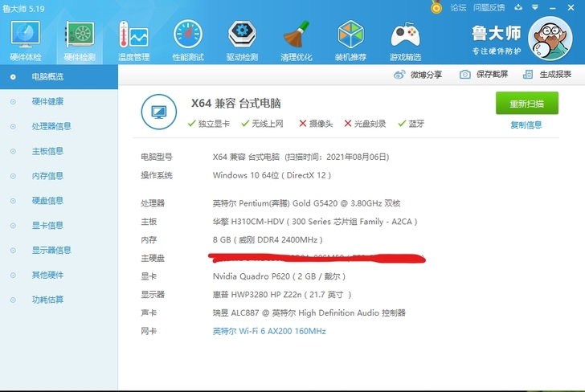Select 电脑概览 sidebar item
This screenshot has height=392, width=585.
point(59,77)
